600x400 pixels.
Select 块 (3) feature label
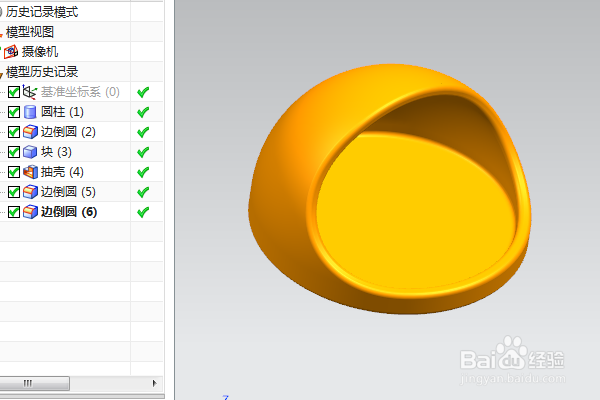[x=56, y=152]
